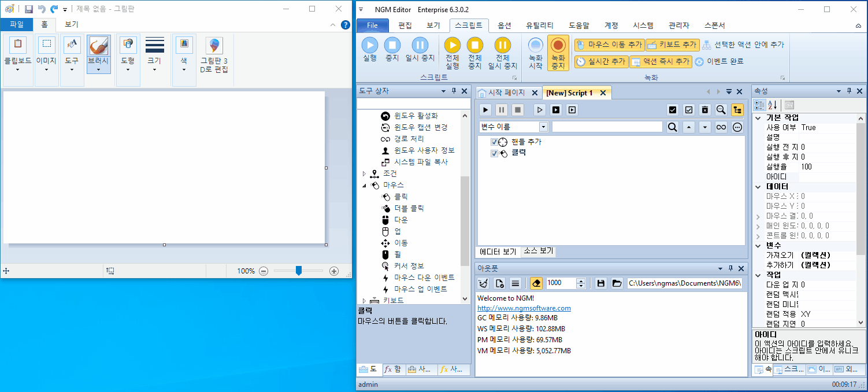The height and width of the screenshot is (392, 868).
Task: Click the search magnifier next to search field
Action: point(673,127)
